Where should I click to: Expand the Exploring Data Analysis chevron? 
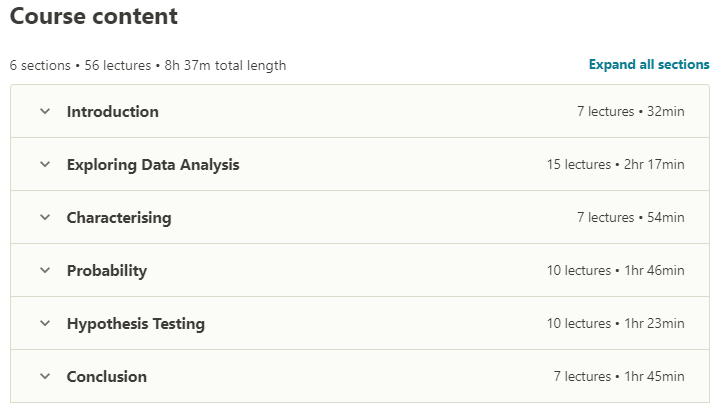coord(44,165)
